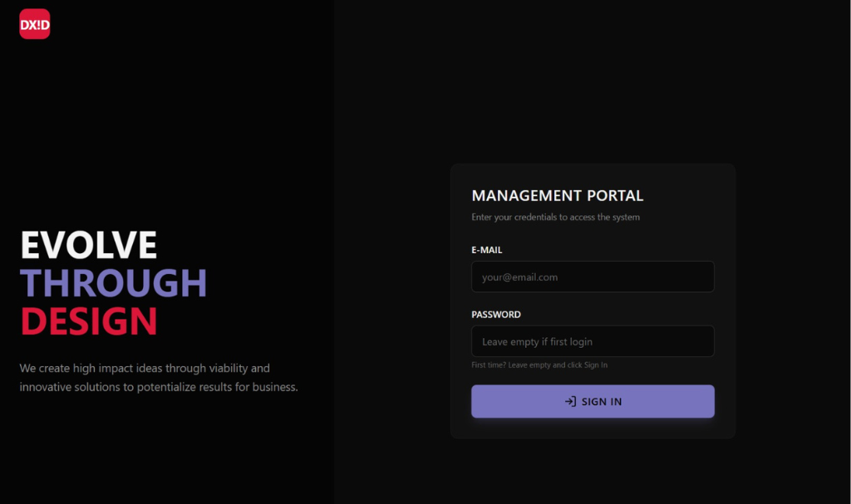Click the purple THROUGH headline word
The height and width of the screenshot is (504, 851).
click(x=114, y=284)
